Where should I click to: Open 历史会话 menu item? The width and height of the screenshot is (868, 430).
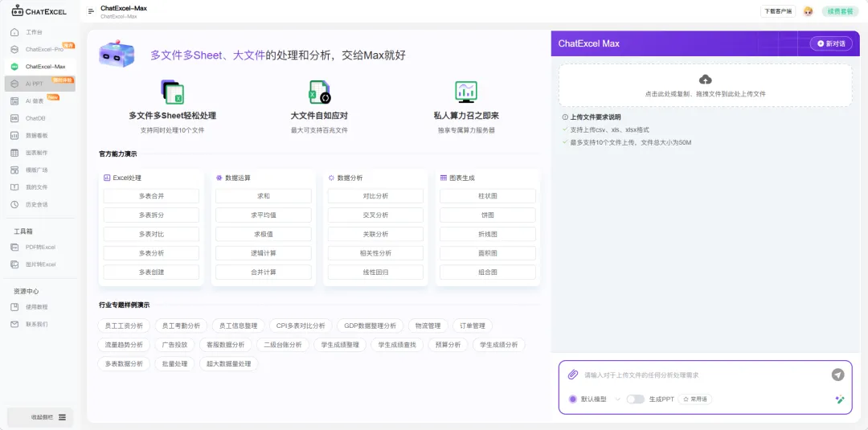[x=39, y=204]
